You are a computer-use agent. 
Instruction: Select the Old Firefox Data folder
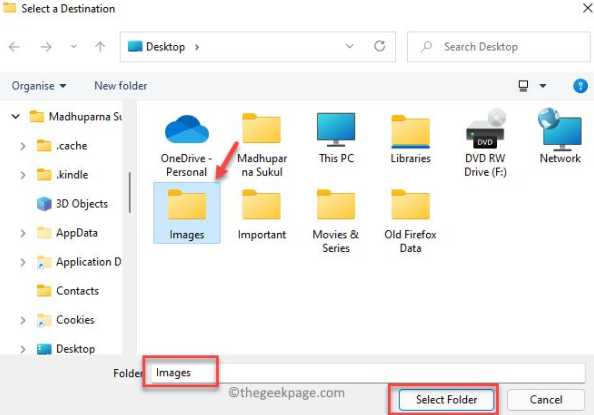pyautogui.click(x=411, y=221)
